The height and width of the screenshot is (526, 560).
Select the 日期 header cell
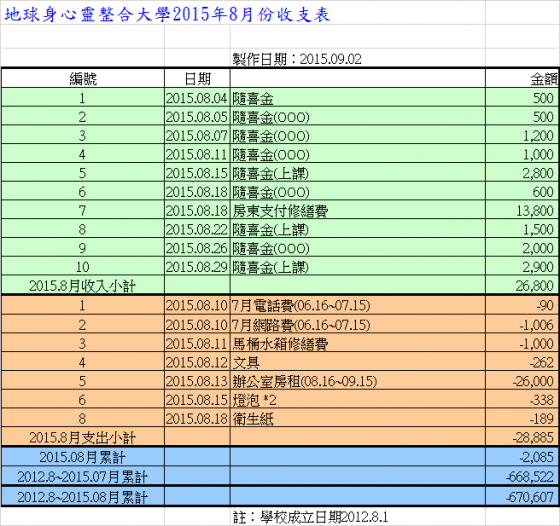[197, 78]
